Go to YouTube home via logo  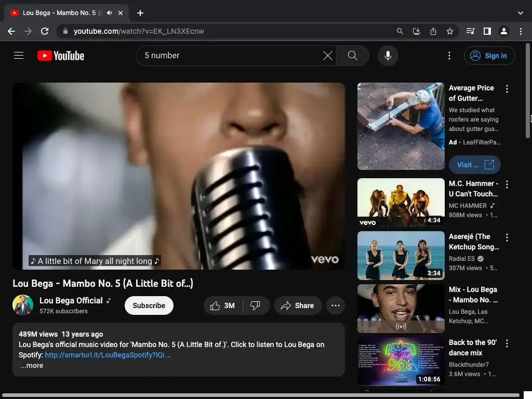point(61,56)
